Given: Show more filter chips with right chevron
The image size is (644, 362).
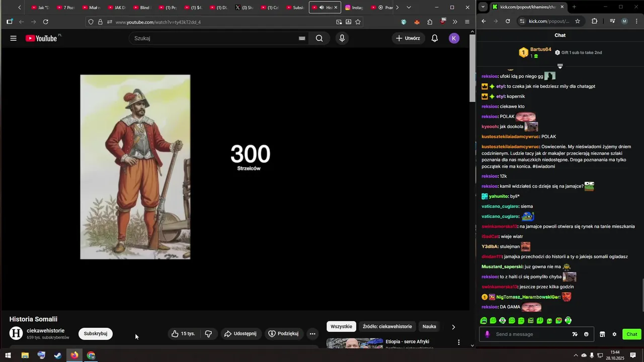Looking at the screenshot, I should point(453,327).
